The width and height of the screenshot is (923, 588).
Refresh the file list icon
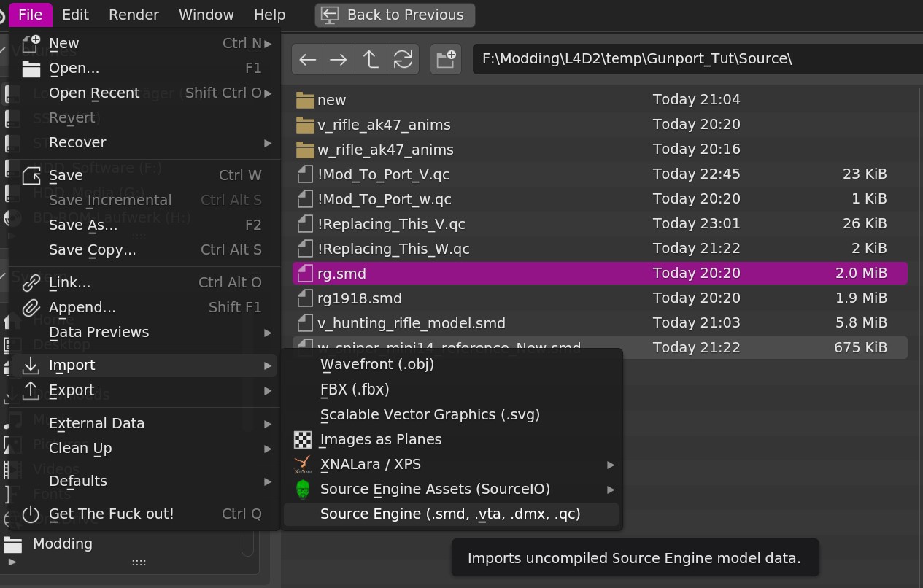click(x=403, y=59)
